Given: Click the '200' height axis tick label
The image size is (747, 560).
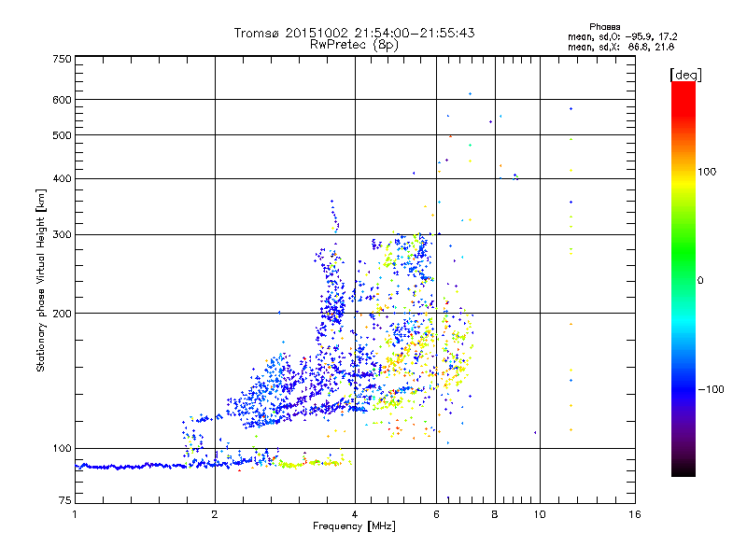Looking at the screenshot, I should click(x=62, y=314).
